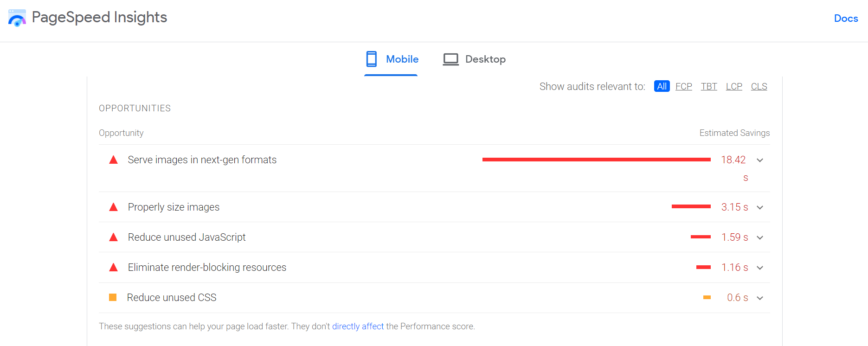The image size is (868, 346).
Task: Click the mobile phone icon
Action: pos(372,59)
